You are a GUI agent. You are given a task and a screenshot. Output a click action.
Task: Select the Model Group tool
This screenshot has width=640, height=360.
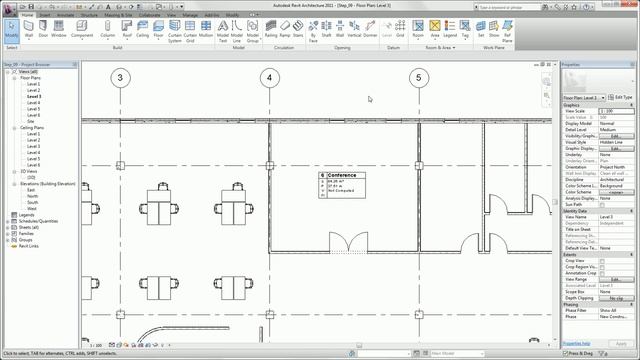pyautogui.click(x=253, y=31)
